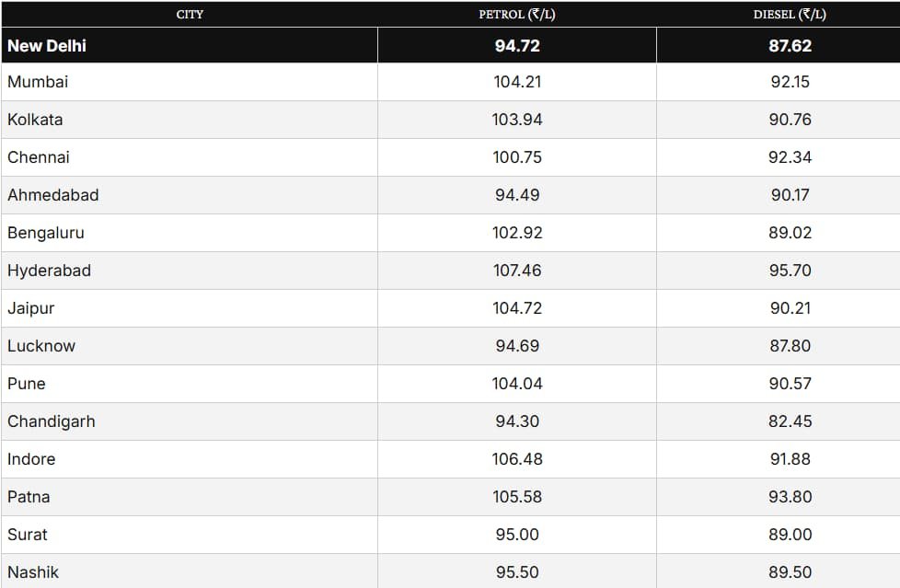Click the Jaipur city cell
The width and height of the screenshot is (900, 588).
(x=30, y=308)
